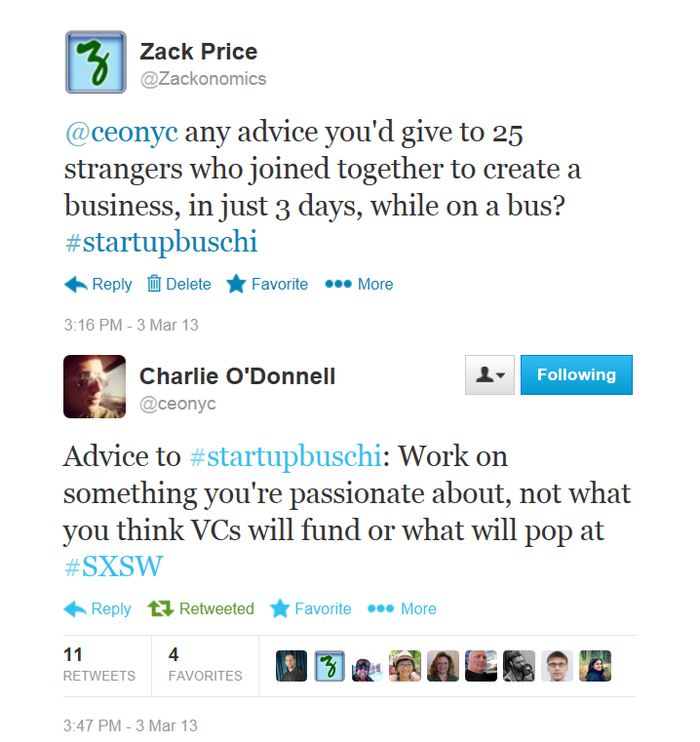Image resolution: width=700 pixels, height=742 pixels.
Task: Open Zack Price's green Z profile avatar
Action: point(96,62)
